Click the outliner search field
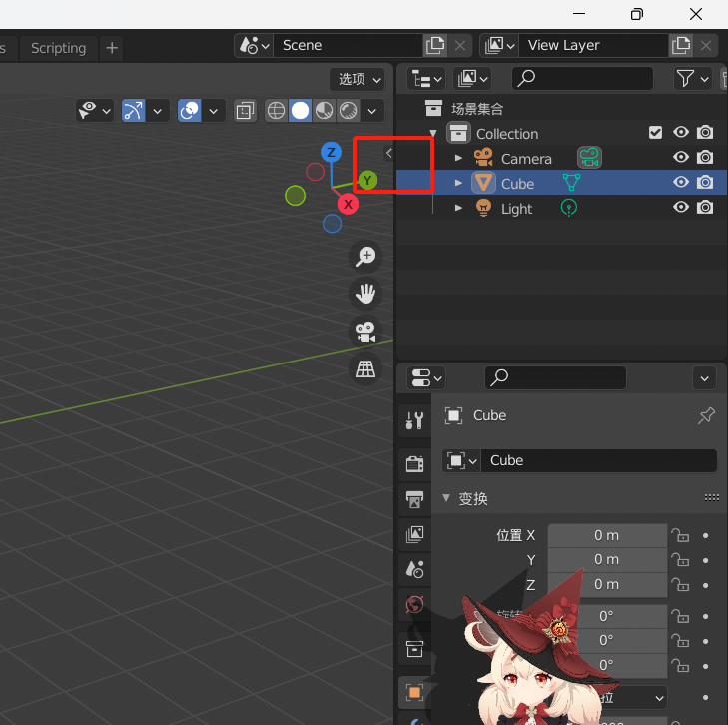 (x=582, y=79)
